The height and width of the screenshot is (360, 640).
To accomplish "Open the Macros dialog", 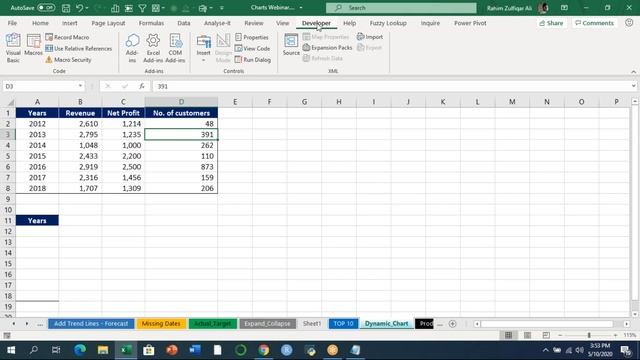I will pos(33,45).
